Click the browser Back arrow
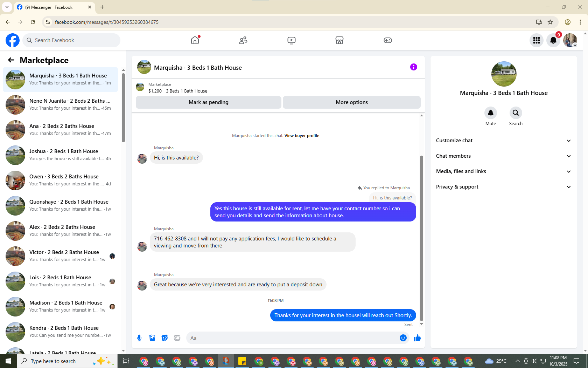 click(8, 22)
